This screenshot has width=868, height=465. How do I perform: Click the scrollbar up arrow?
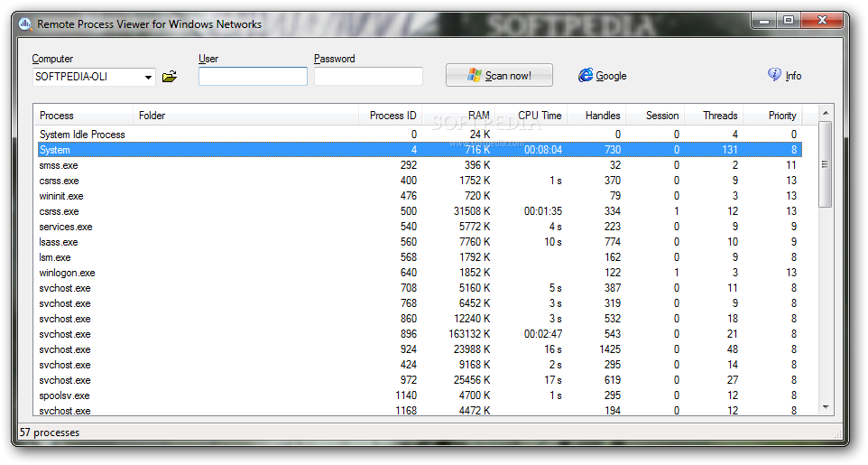click(x=826, y=113)
